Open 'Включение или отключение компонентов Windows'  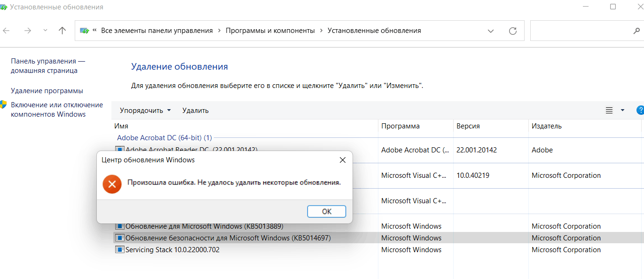(57, 110)
